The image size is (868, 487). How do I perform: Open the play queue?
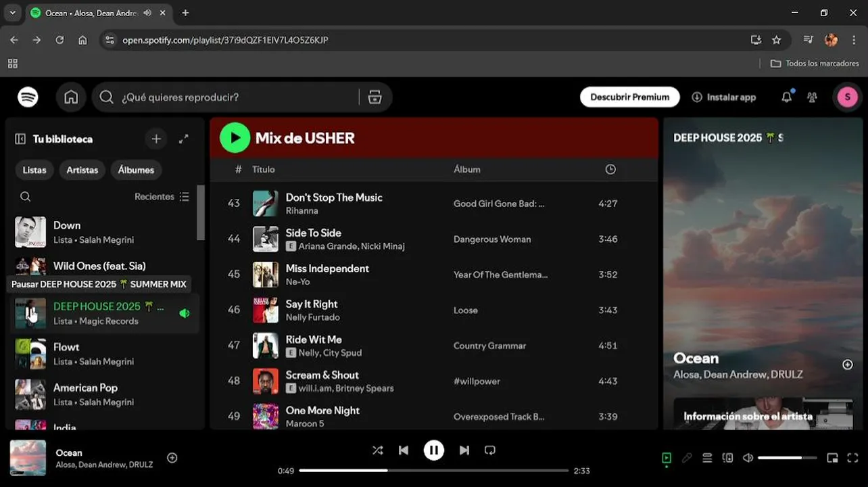pos(707,458)
